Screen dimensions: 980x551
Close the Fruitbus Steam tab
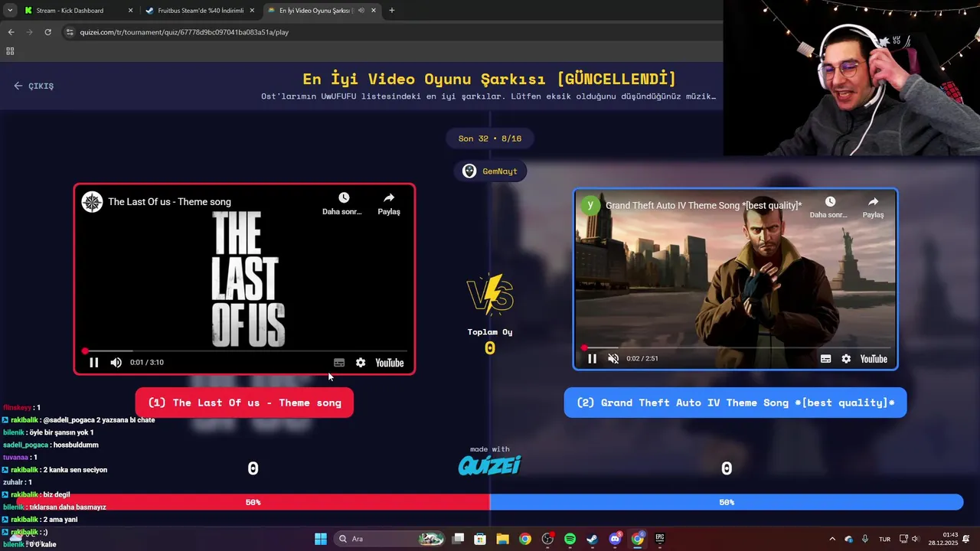252,11
